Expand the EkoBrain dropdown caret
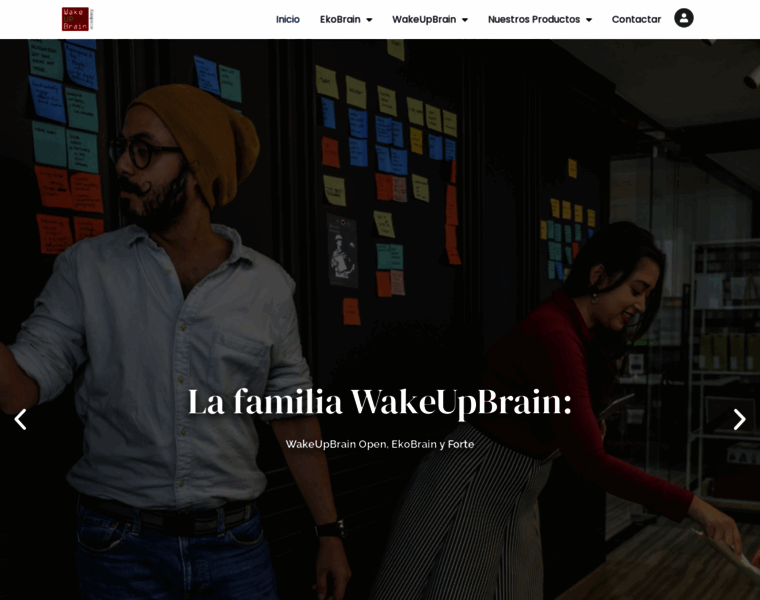Image resolution: width=760 pixels, height=600 pixels. tap(369, 20)
